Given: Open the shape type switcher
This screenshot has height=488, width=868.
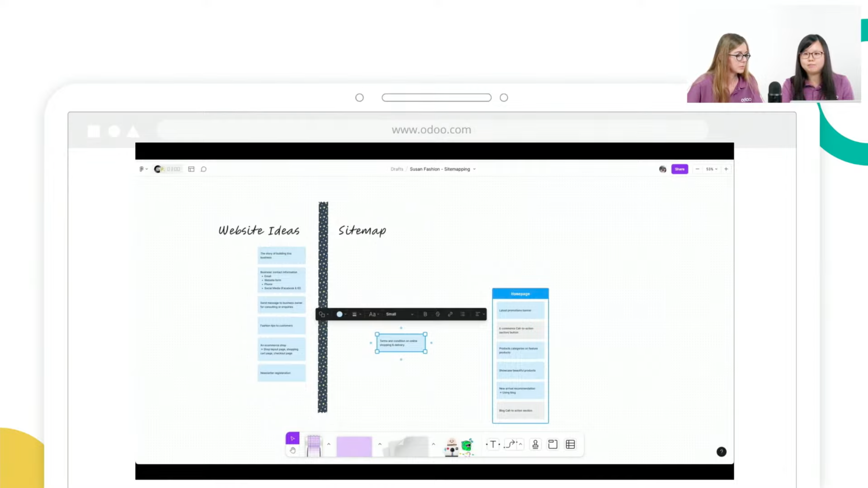Looking at the screenshot, I should 324,314.
